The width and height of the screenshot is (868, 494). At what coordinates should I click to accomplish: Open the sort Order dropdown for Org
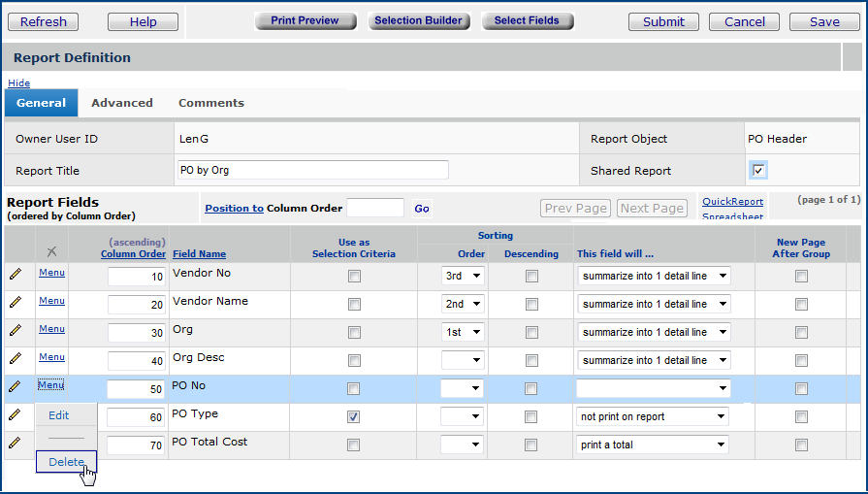point(463,332)
